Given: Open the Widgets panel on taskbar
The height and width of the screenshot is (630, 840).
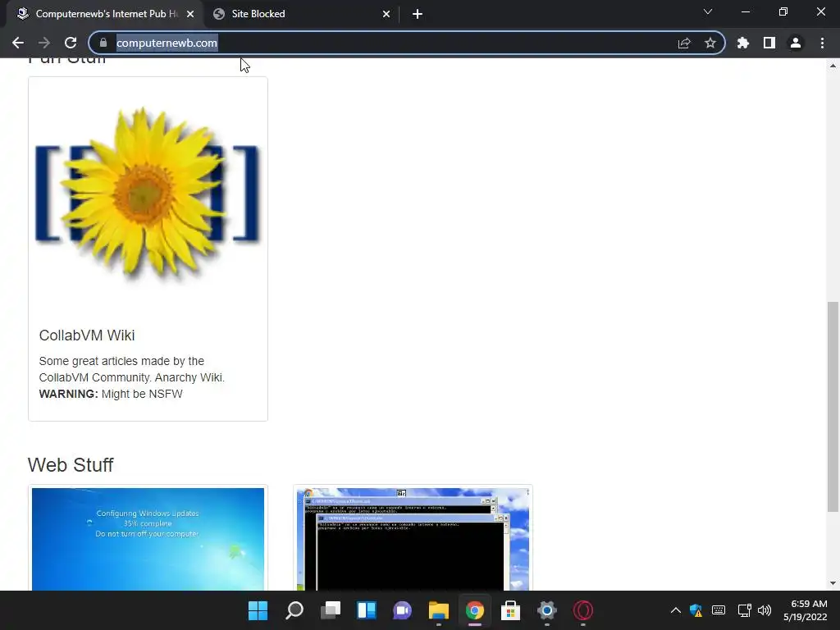Looking at the screenshot, I should pyautogui.click(x=367, y=610).
